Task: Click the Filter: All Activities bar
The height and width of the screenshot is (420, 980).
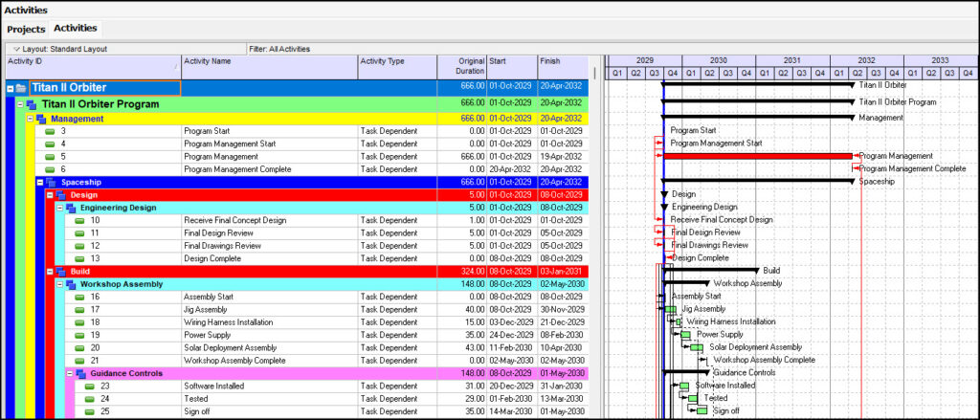Action: click(x=278, y=49)
